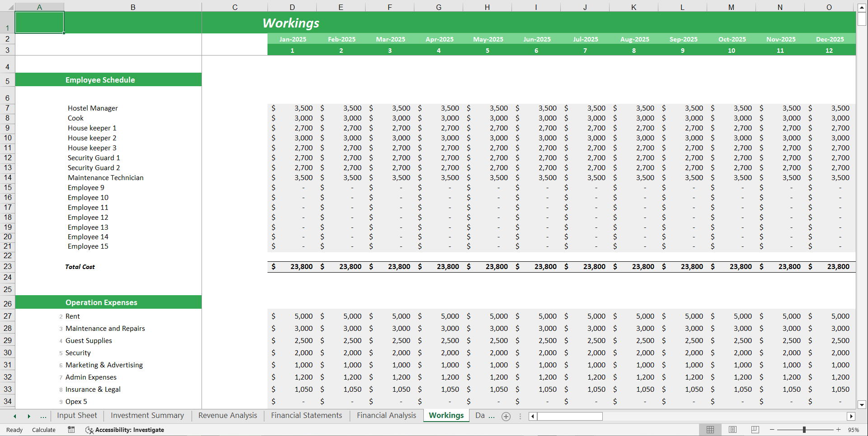Image resolution: width=868 pixels, height=436 pixels.
Task: Select the Revenue Analysis sheet
Action: [x=227, y=415]
